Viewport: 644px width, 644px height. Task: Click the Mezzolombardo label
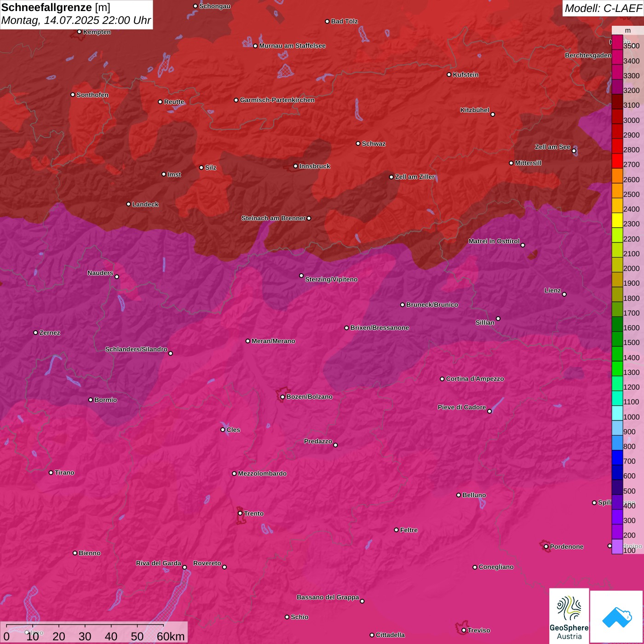[x=262, y=473]
